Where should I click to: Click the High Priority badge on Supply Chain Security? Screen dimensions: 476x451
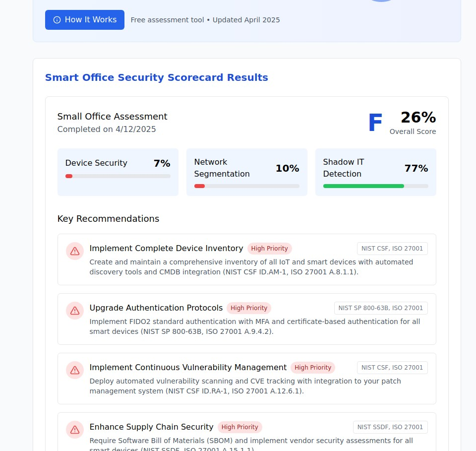coord(240,427)
